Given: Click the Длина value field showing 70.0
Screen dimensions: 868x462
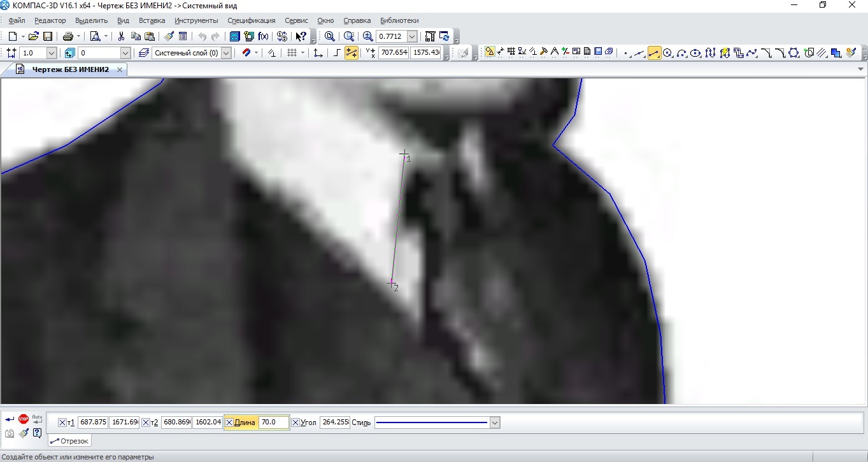Looking at the screenshot, I should (x=273, y=422).
